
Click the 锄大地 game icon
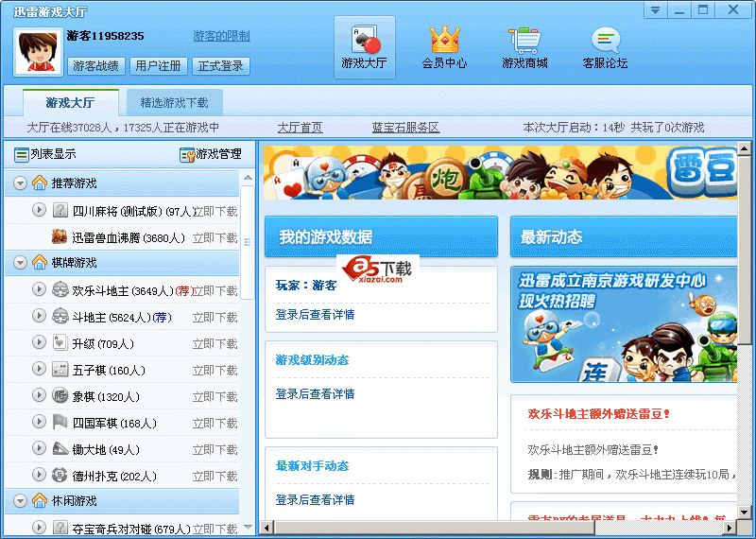[x=60, y=449]
